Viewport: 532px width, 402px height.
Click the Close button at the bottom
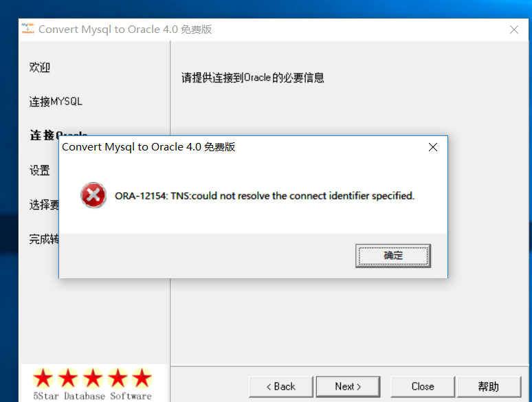[x=423, y=387]
